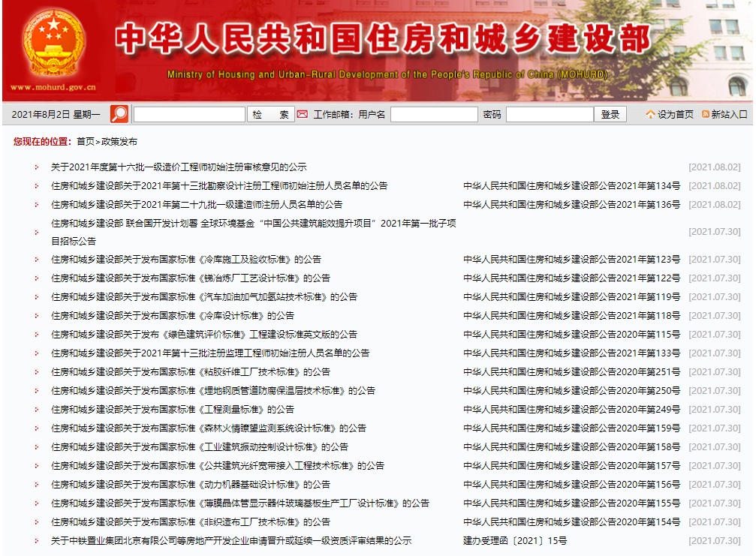Open 《工业建筑振动控制设计标准》 announcement
The image size is (756, 556).
[200, 448]
